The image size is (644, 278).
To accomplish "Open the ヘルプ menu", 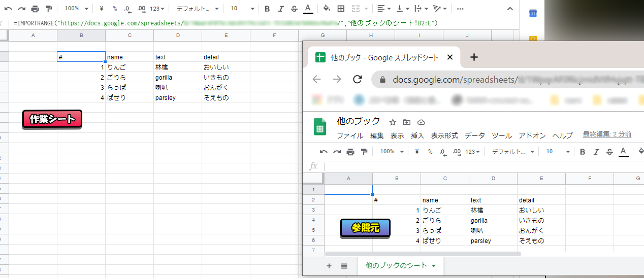I will (x=562, y=135).
